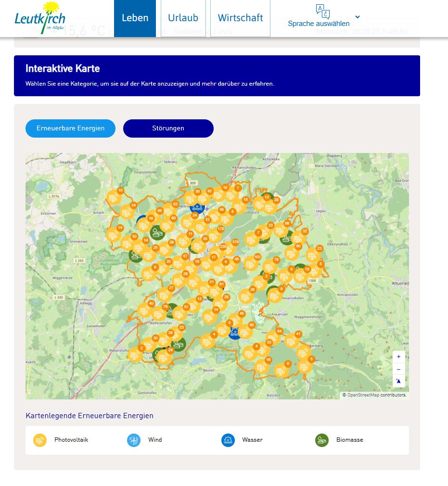Open the water marker beside cluster 65

coord(235,333)
